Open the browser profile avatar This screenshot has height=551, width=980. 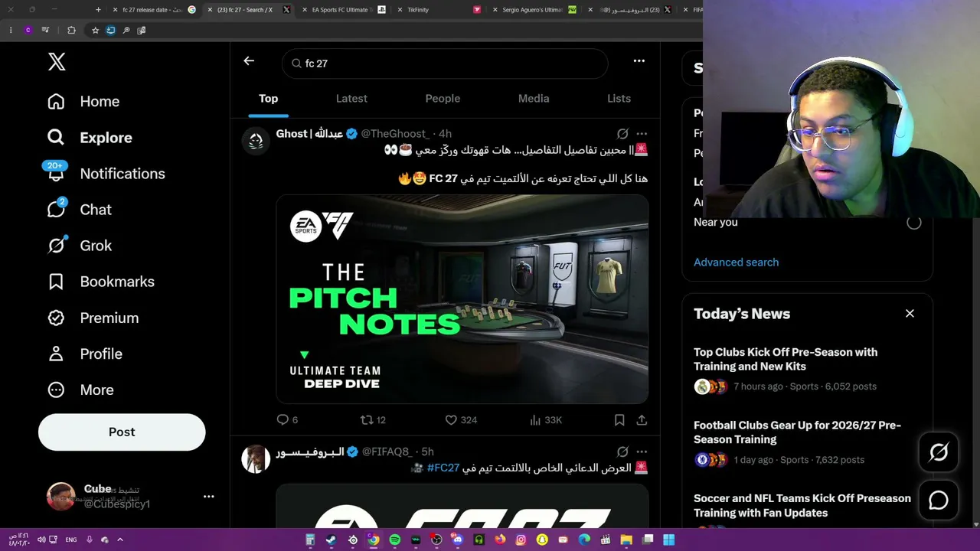click(28, 30)
